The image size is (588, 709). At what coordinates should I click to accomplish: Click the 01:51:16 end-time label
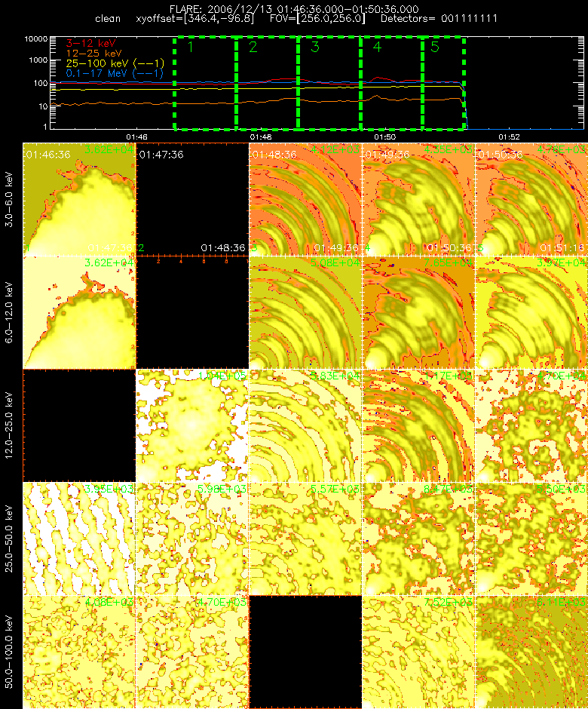coord(562,248)
